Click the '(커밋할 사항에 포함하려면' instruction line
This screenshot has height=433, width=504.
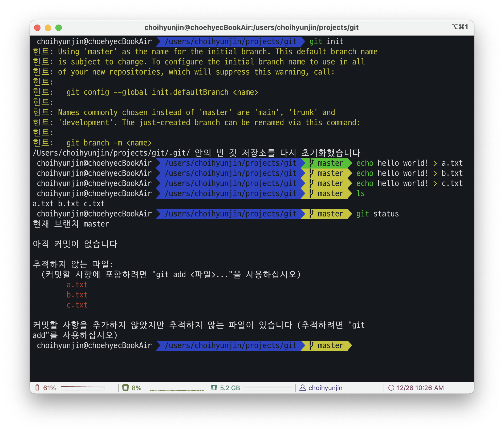[x=171, y=275]
